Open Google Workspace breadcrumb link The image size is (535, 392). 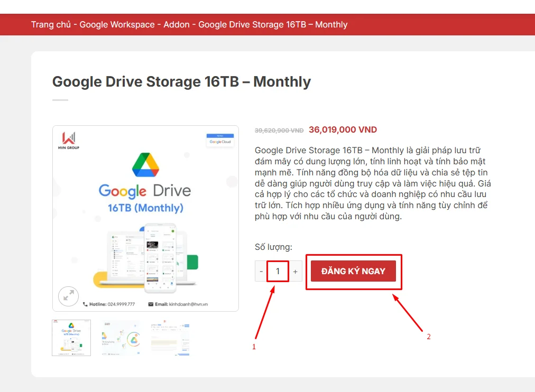[117, 25]
